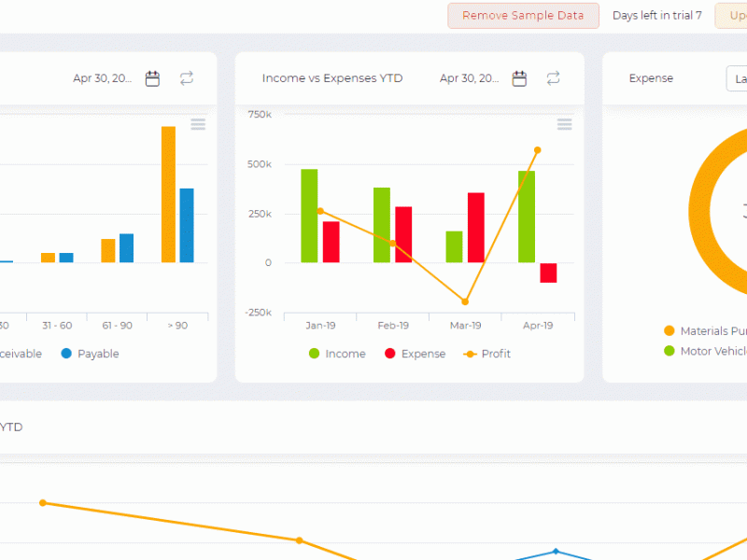
Task: Click the 31 - 60 axis label
Action: click(57, 325)
